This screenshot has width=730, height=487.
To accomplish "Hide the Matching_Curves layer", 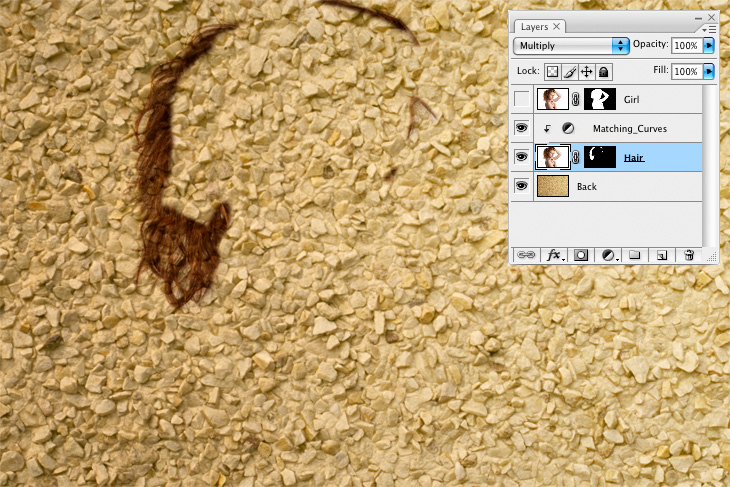I will (521, 128).
